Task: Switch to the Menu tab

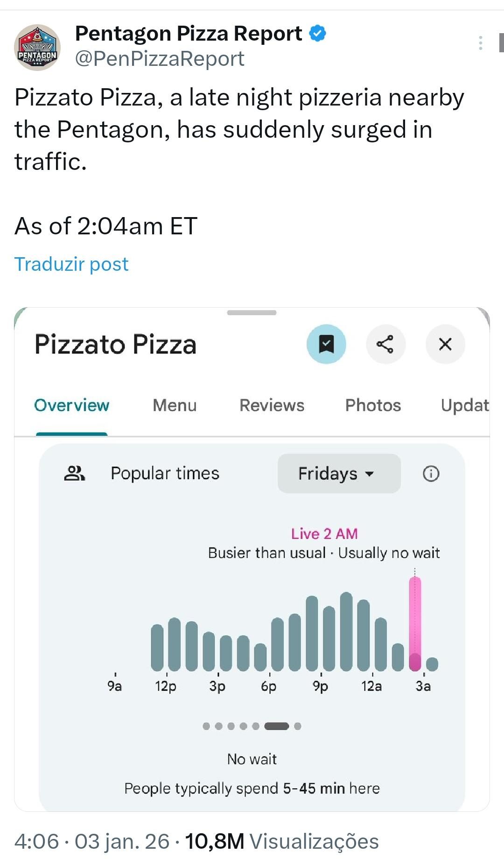Action: pos(175,405)
